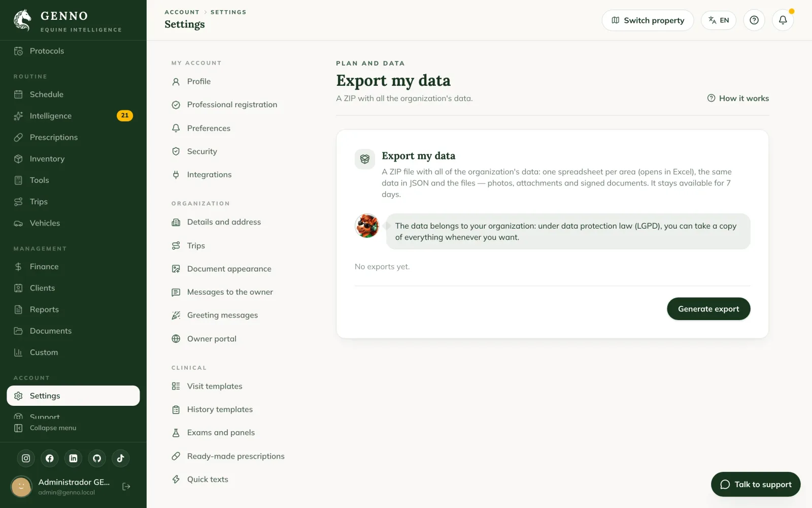Open Documents in the sidebar
The width and height of the screenshot is (812, 508).
coord(73,331)
